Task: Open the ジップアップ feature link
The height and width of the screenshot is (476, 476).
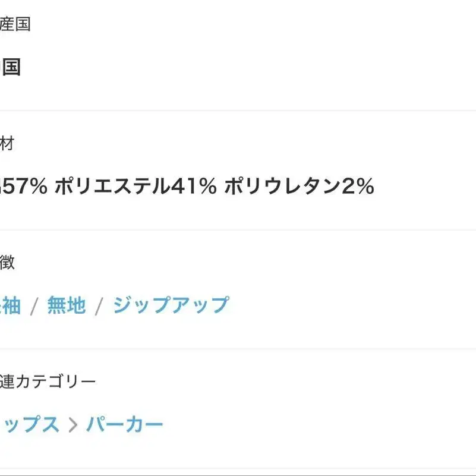Action: [x=171, y=306]
